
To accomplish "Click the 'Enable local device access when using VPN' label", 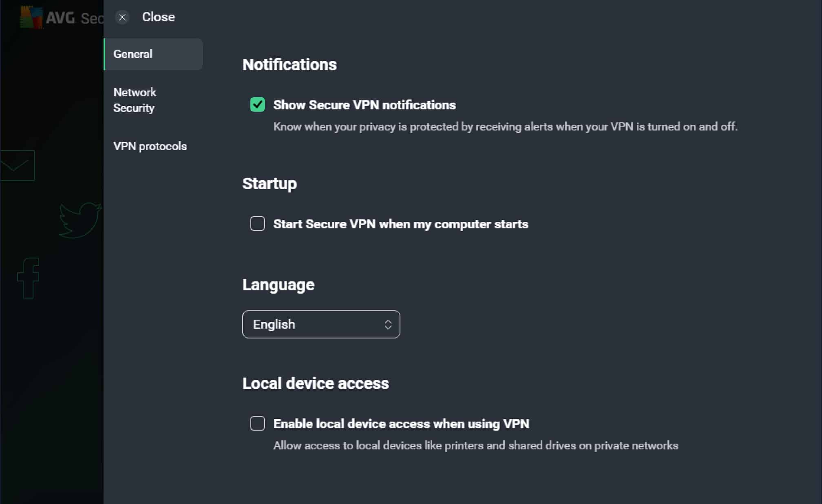I will pyautogui.click(x=401, y=424).
